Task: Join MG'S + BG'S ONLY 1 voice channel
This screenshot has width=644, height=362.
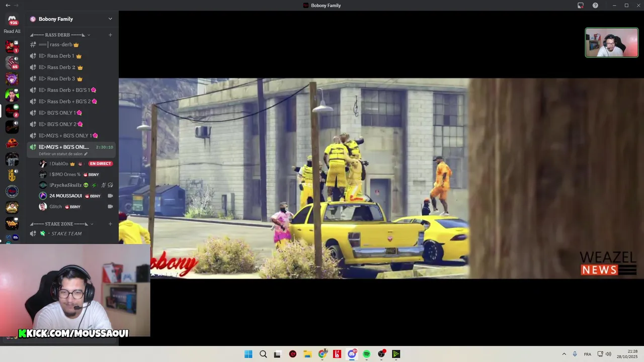Action: [x=71, y=136]
